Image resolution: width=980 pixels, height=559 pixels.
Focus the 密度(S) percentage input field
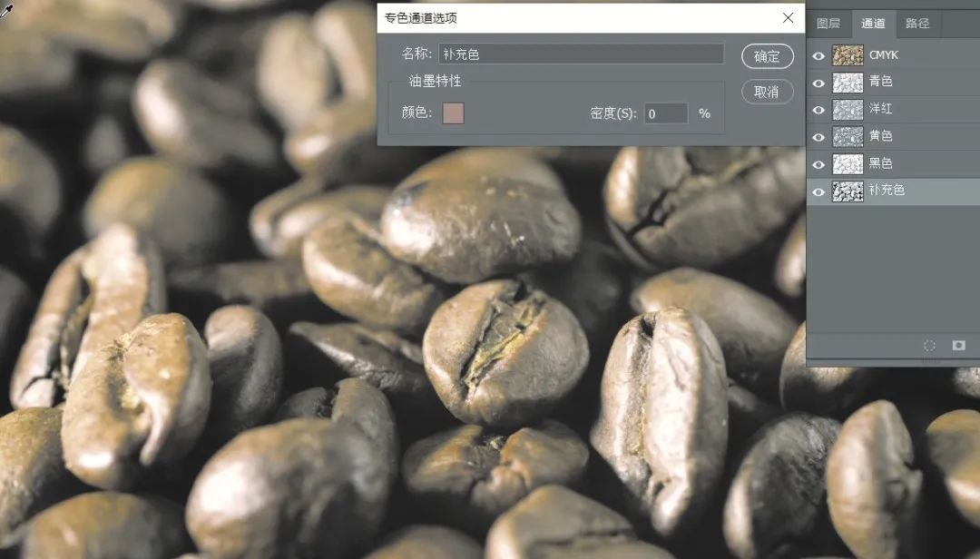coord(665,113)
